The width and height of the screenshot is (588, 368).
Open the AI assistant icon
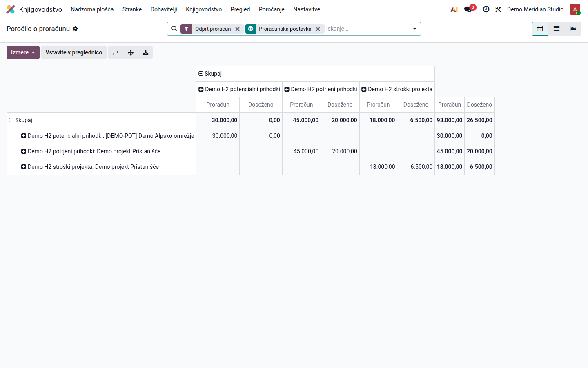coord(454,9)
